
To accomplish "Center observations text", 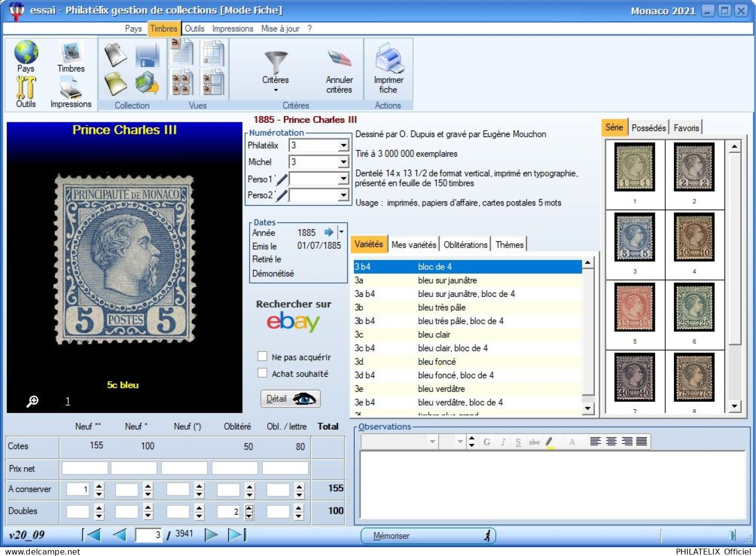I will (611, 441).
